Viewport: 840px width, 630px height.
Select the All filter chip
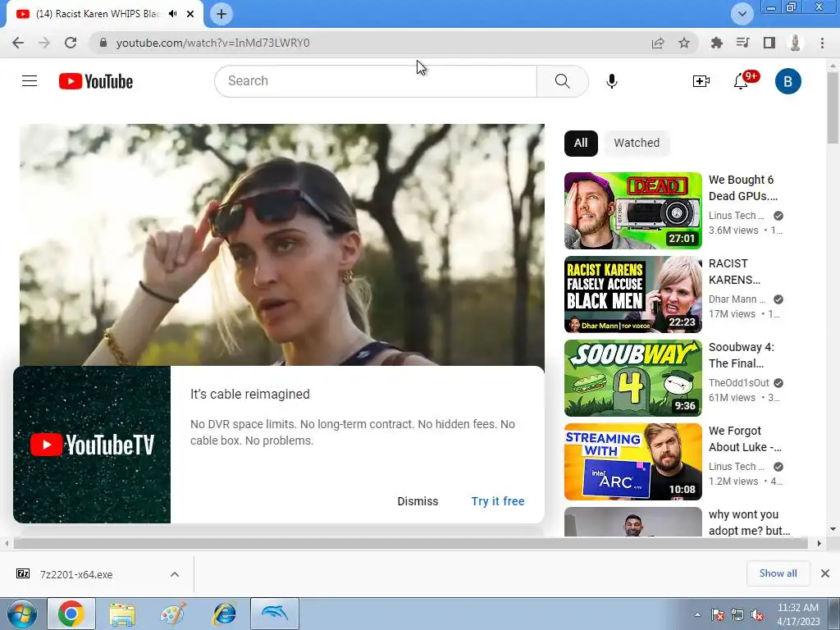click(x=581, y=143)
